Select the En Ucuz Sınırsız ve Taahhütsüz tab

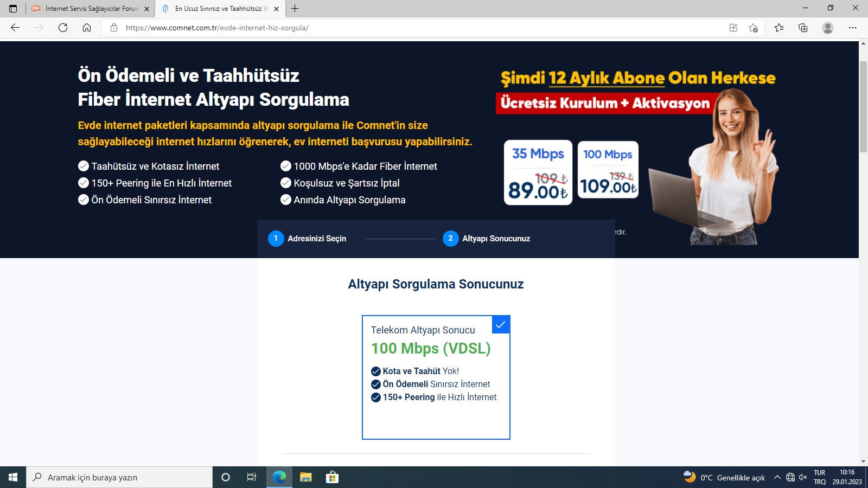[219, 9]
